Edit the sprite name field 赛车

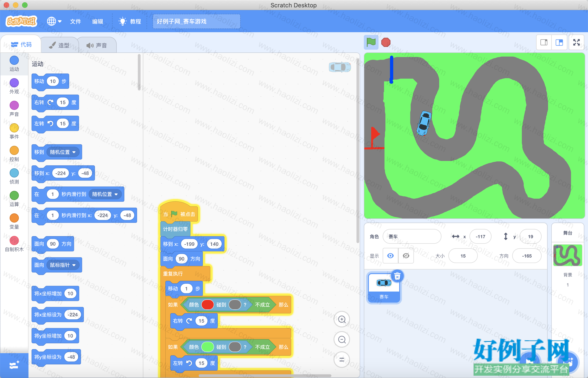(412, 236)
